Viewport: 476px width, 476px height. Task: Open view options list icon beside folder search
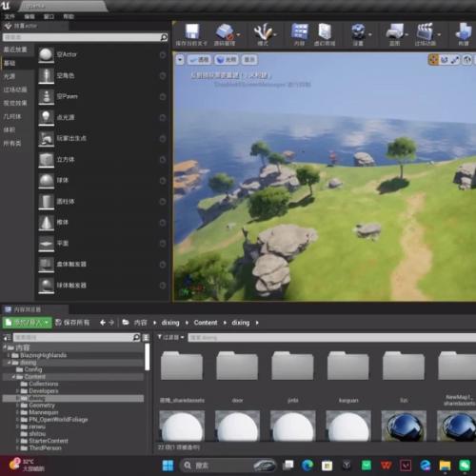point(146,337)
